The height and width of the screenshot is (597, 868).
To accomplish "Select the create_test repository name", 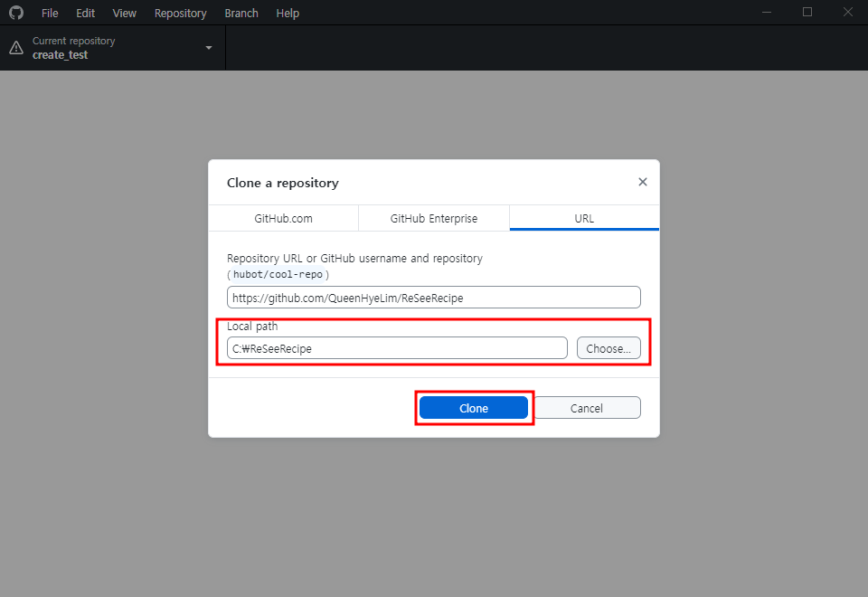I will (x=60, y=55).
